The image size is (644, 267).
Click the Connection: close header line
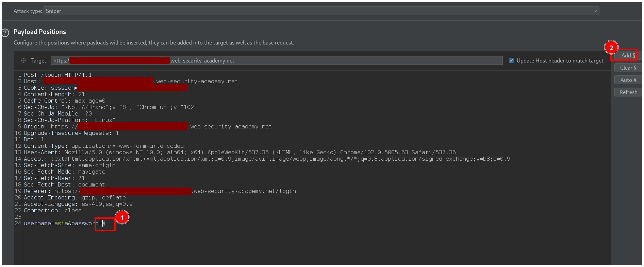click(52, 211)
